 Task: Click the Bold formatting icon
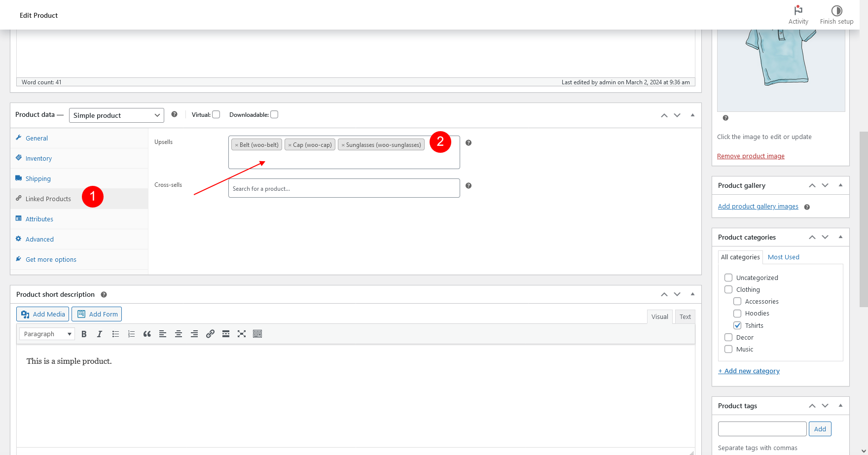(84, 334)
